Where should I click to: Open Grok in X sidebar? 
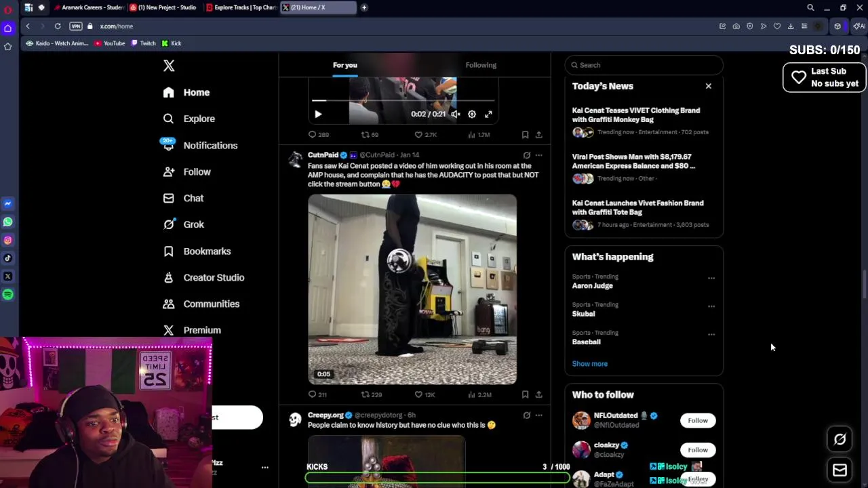click(x=184, y=224)
